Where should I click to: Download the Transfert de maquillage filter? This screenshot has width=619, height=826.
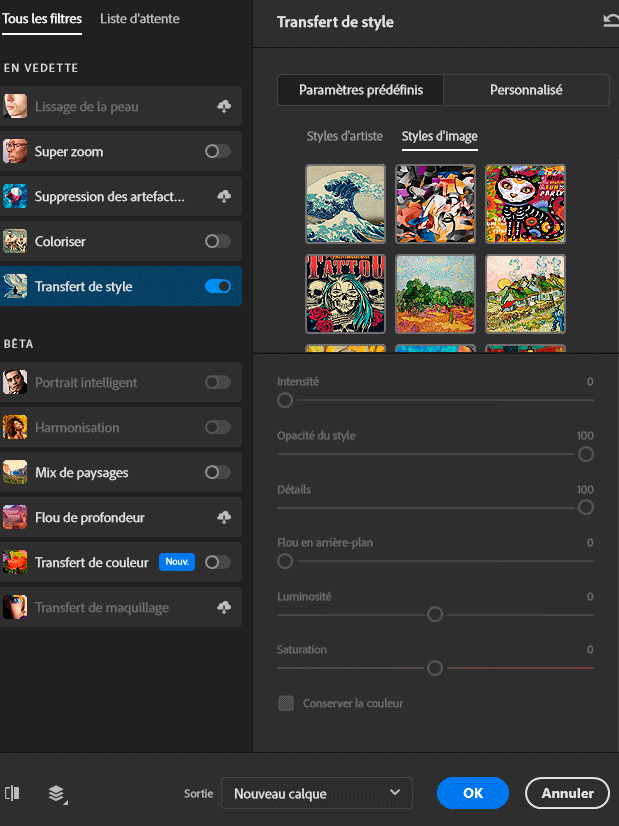point(224,607)
